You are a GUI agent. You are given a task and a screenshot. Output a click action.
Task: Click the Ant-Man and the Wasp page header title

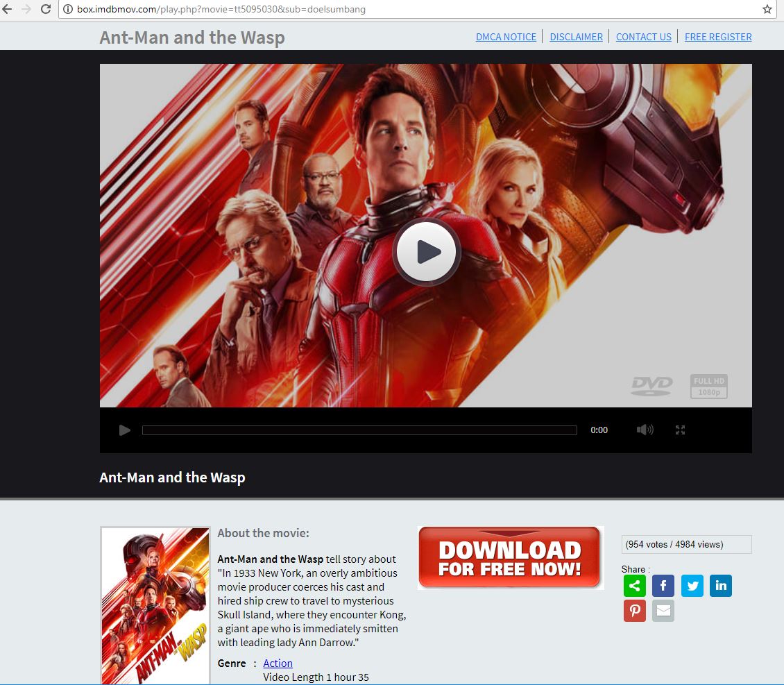(x=192, y=37)
